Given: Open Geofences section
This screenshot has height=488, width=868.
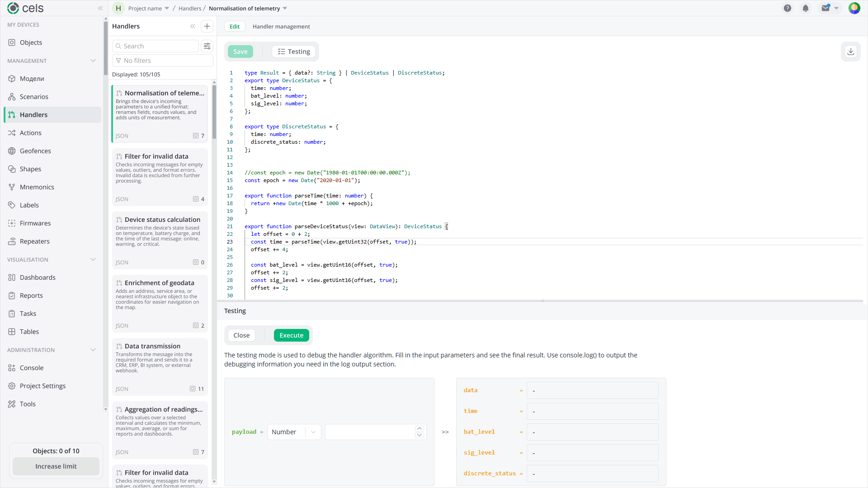Looking at the screenshot, I should (52, 151).
